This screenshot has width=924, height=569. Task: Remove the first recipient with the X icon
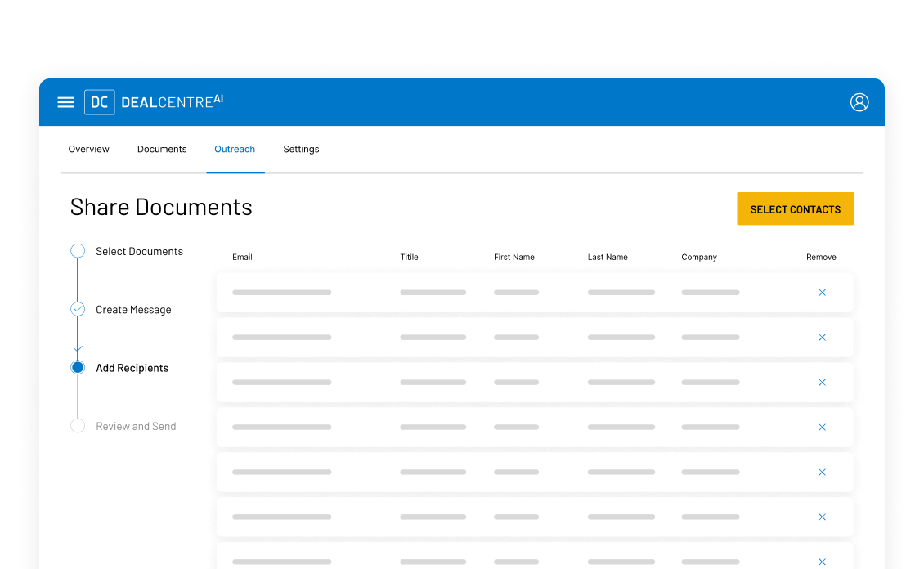[x=821, y=292]
